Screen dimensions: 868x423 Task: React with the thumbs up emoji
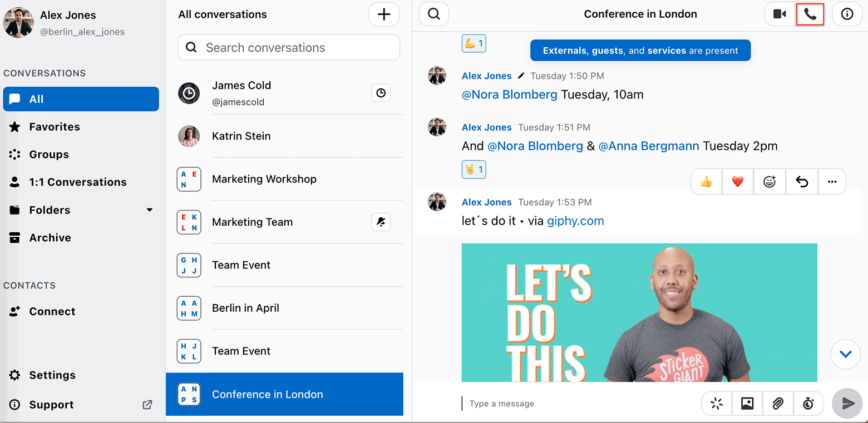click(x=707, y=182)
